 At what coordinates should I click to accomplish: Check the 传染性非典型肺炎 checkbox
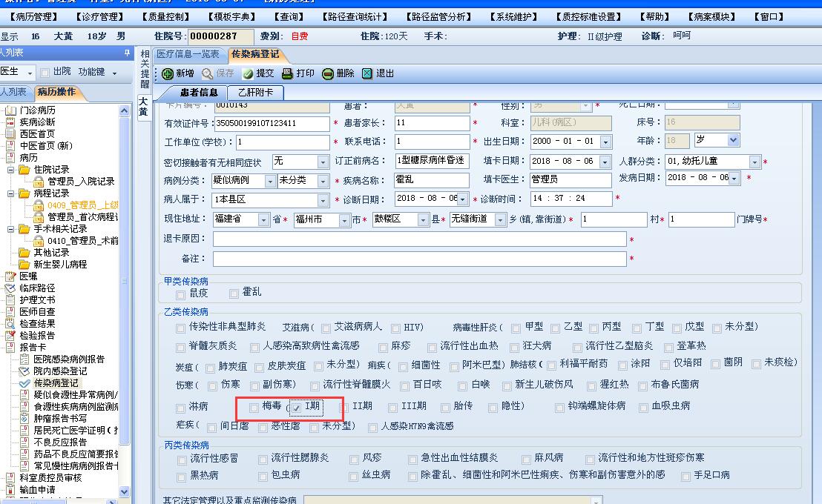180,328
